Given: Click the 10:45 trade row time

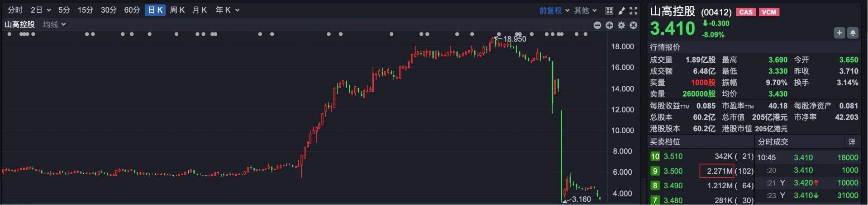Looking at the screenshot, I should [766, 158].
